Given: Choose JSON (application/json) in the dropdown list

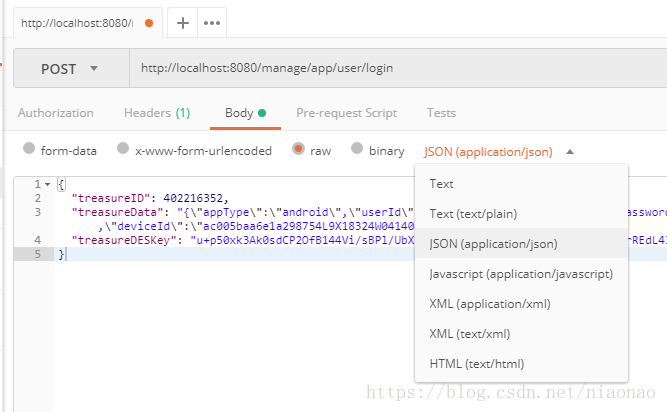Looking at the screenshot, I should (x=521, y=244).
